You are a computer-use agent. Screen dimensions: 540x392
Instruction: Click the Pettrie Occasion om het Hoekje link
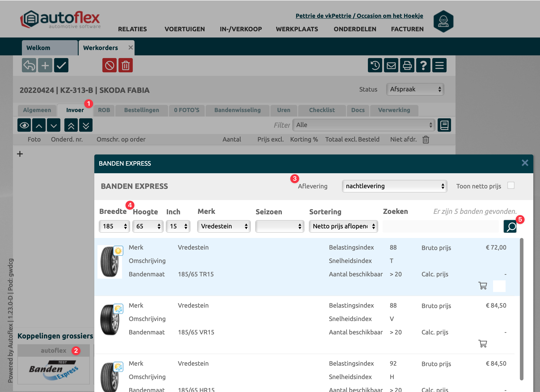359,16
